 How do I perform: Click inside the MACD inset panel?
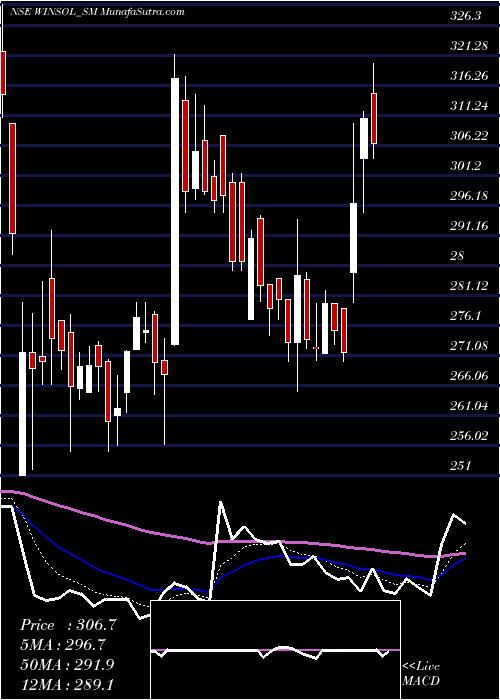275,650
